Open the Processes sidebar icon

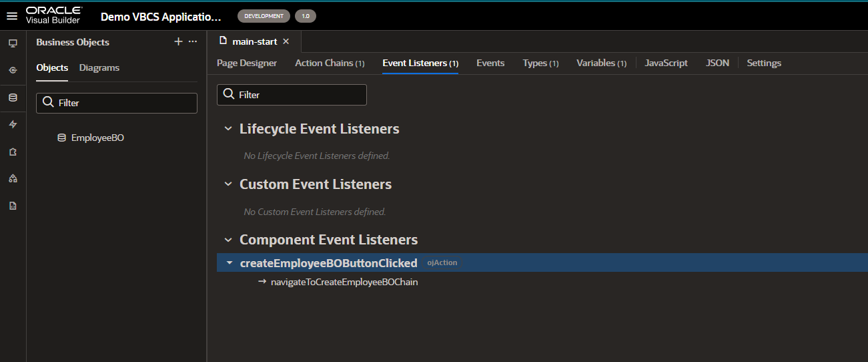[x=13, y=178]
